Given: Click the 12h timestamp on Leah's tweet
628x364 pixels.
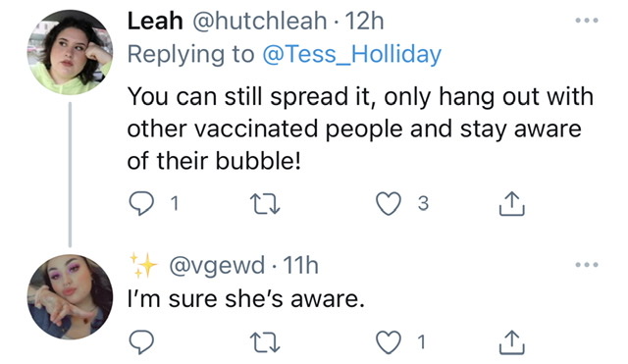Looking at the screenshot, I should [364, 21].
